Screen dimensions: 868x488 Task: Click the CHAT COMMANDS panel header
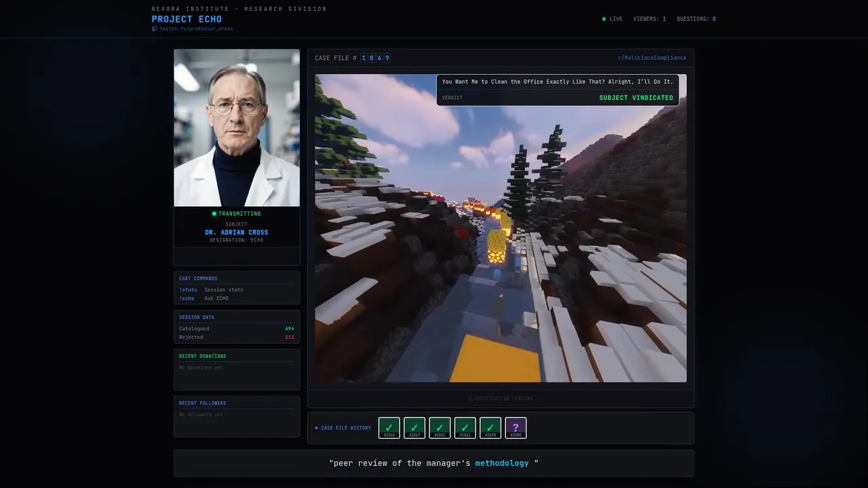point(198,279)
